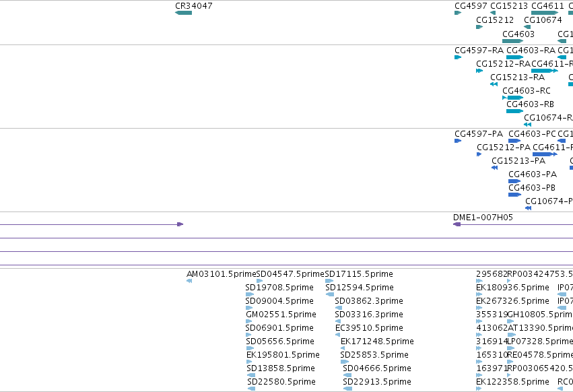573x392 pixels.
Task: Click SD12594.5prime EST label
Action: 360,288
